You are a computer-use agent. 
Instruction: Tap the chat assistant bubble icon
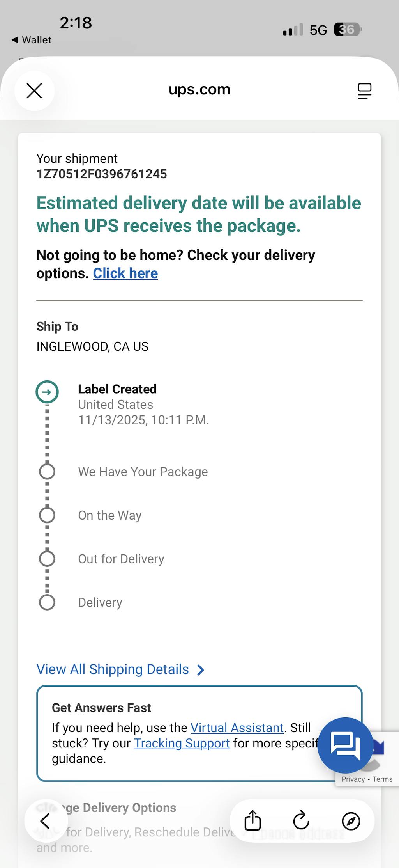pos(345,745)
